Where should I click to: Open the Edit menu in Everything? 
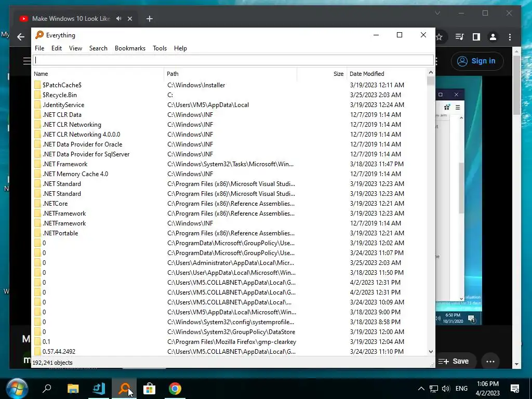56,48
